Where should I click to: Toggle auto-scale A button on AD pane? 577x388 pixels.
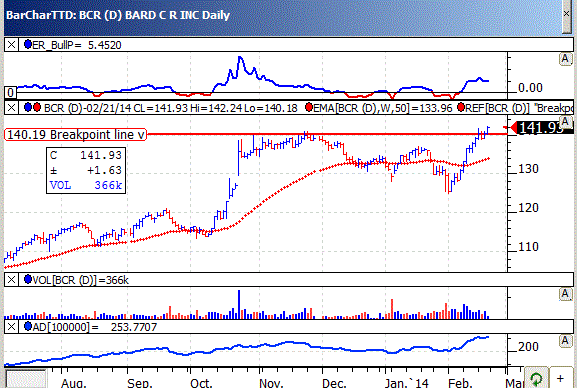tap(565, 341)
